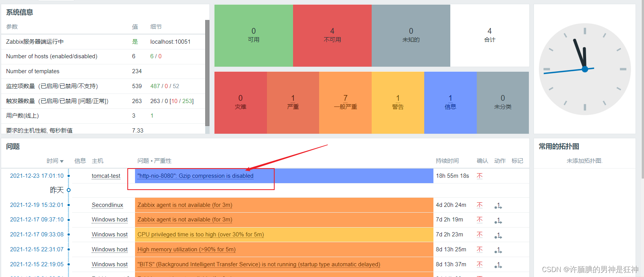Click the 持续时间 column header
This screenshot has height=277, width=644.
click(x=447, y=161)
